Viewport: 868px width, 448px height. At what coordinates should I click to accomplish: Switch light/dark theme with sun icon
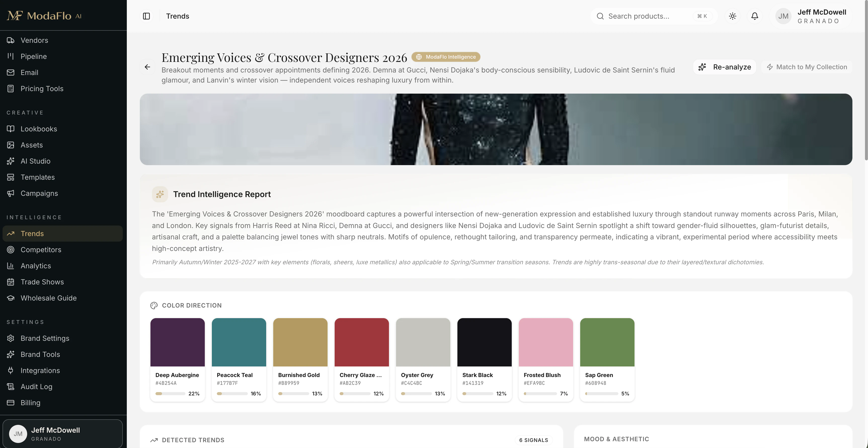[733, 16]
